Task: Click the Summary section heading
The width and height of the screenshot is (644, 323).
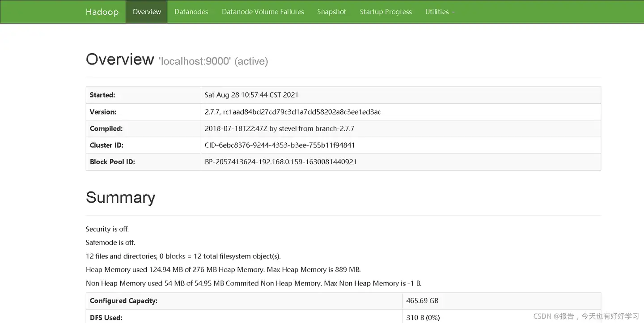Action: click(120, 197)
